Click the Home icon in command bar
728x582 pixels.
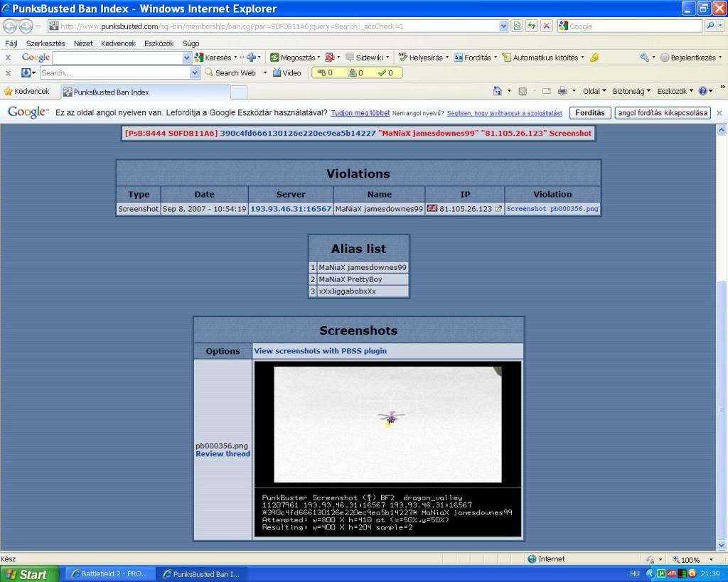pyautogui.click(x=498, y=92)
